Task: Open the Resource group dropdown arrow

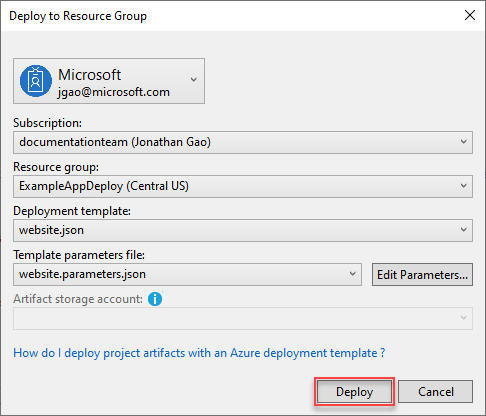Action: [463, 186]
